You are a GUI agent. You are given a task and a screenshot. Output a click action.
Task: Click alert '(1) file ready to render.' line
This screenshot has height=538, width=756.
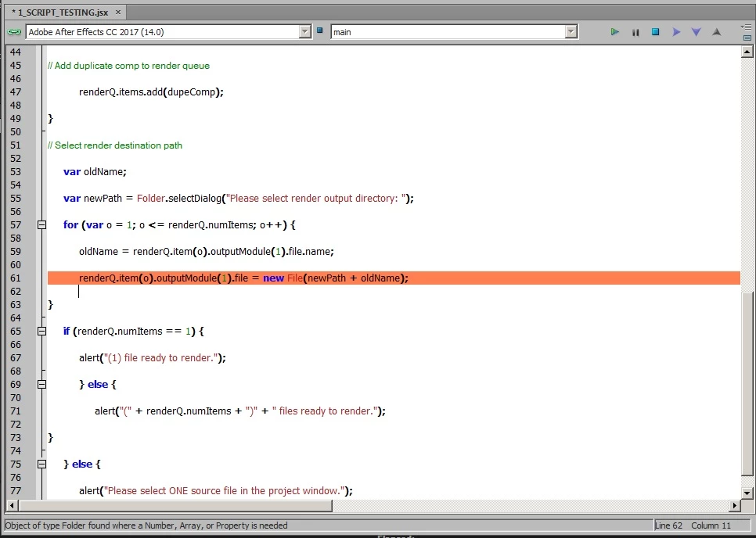pos(153,357)
